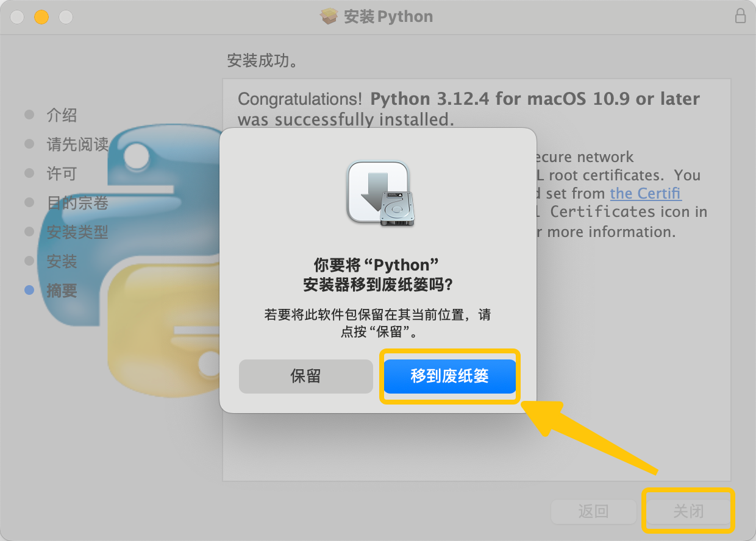The height and width of the screenshot is (541, 756).
Task: Click the 保留 button to keep installer
Action: pos(305,376)
